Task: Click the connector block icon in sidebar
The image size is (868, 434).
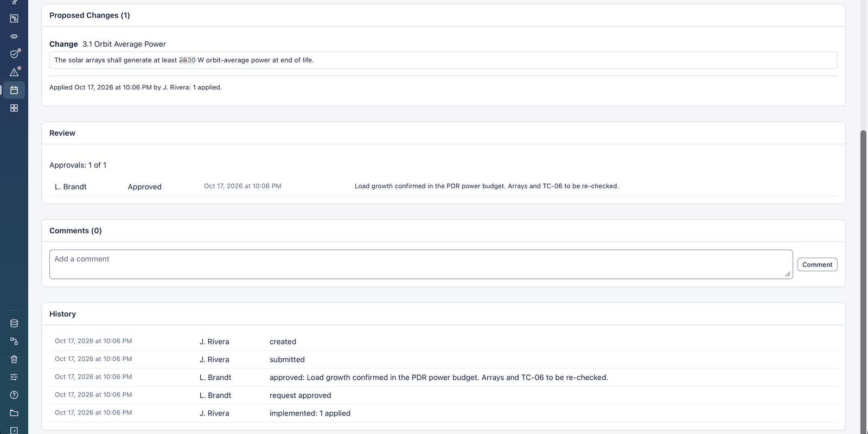Action: tap(14, 36)
